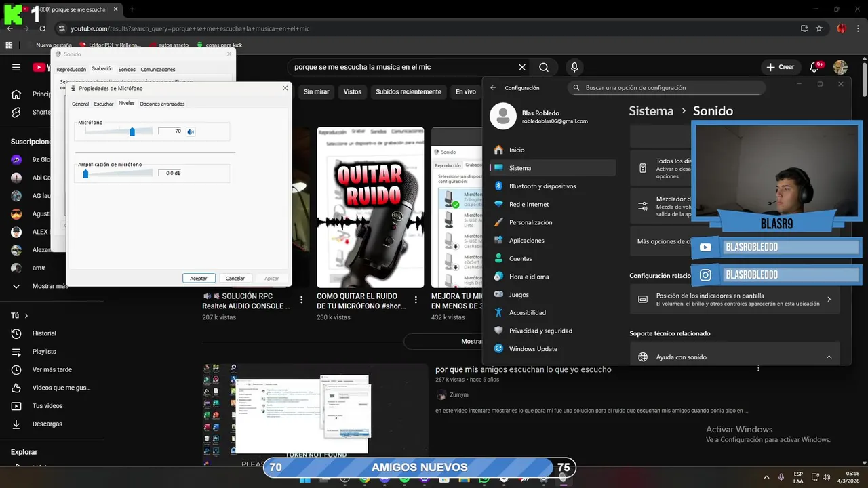Click the system tray microphone icon
Image resolution: width=868 pixels, height=488 pixels.
781,477
